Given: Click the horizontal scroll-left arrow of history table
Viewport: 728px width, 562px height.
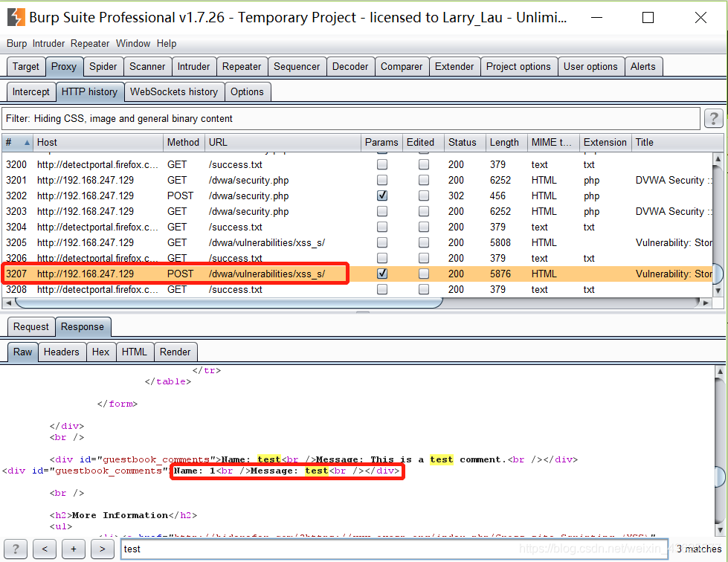Looking at the screenshot, I should 8,303.
